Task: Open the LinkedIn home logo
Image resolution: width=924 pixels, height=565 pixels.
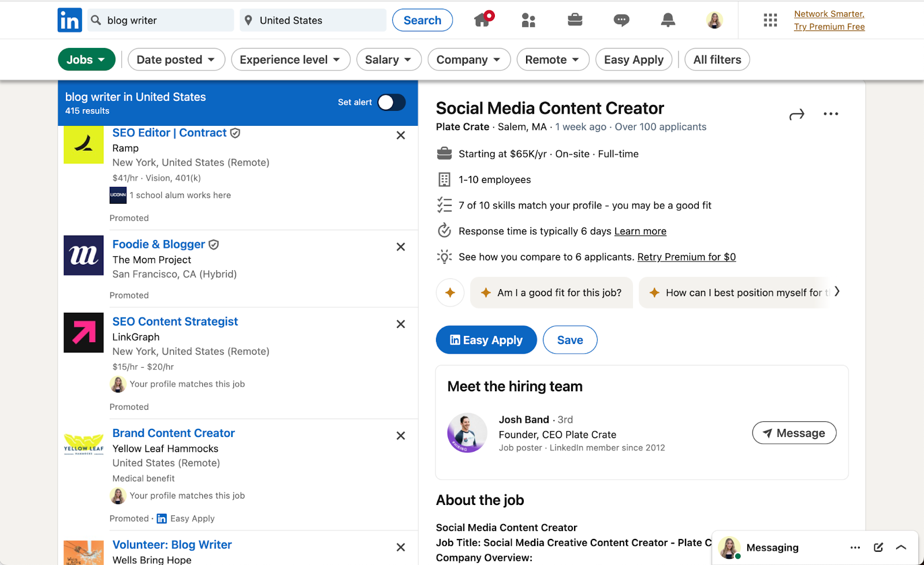Action: pyautogui.click(x=70, y=20)
